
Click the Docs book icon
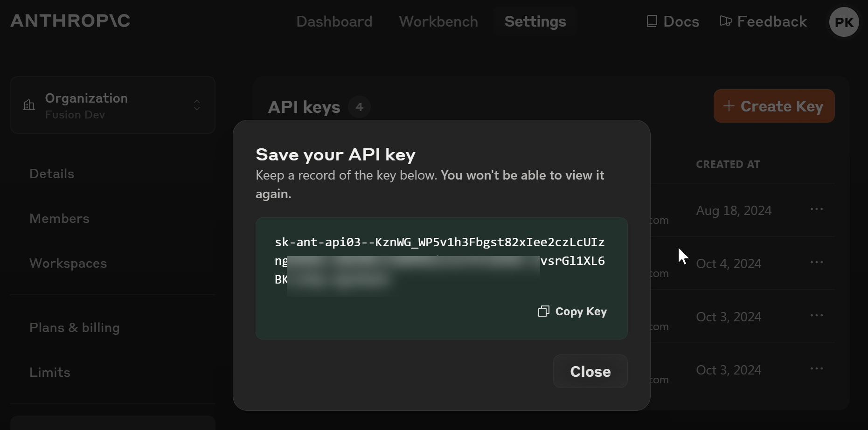tap(651, 21)
